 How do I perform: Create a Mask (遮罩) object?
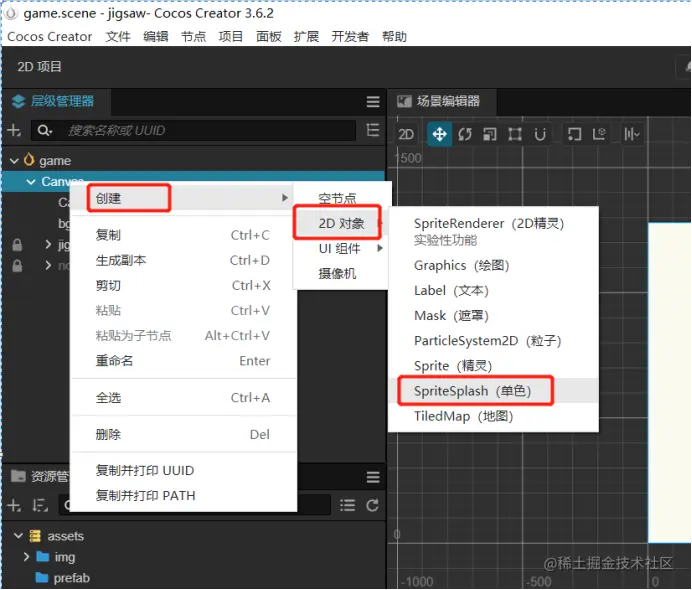tap(493, 316)
